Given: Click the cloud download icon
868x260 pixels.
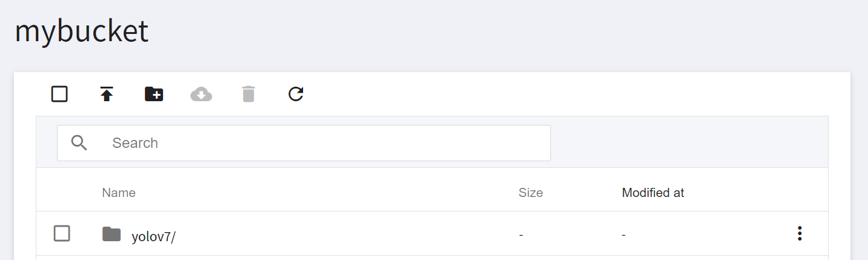Looking at the screenshot, I should (201, 94).
